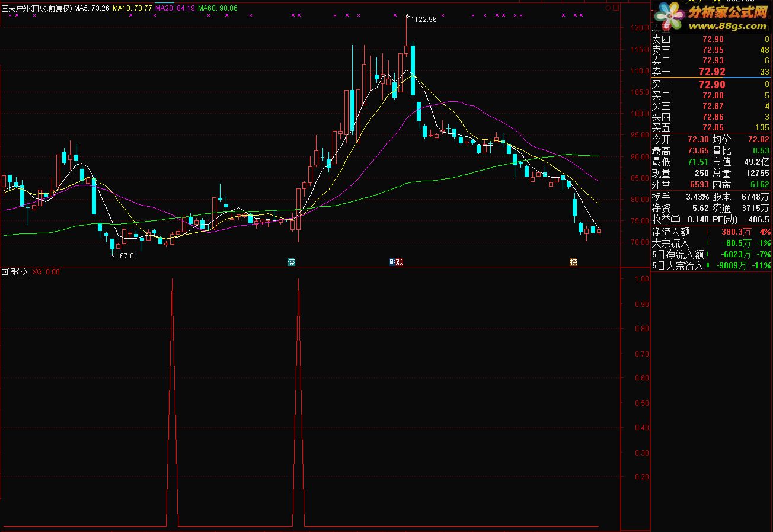This screenshot has width=773, height=532.
Task: Click the -11% percentage in the 5日大宗流入 row
Action: click(762, 265)
